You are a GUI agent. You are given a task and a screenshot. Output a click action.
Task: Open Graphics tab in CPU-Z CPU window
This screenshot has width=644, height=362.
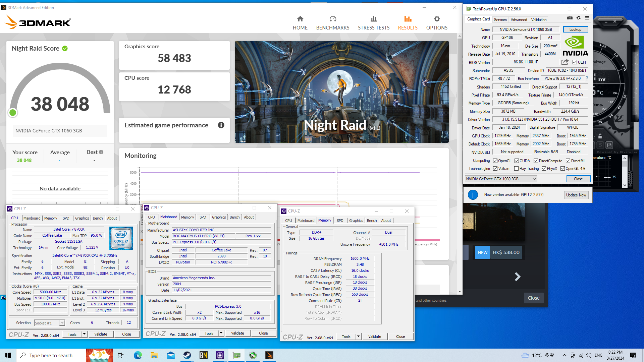pyautogui.click(x=82, y=218)
